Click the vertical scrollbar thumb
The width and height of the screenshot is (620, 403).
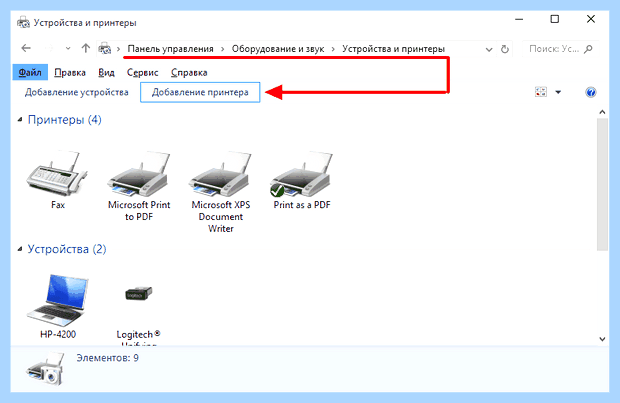pos(602,184)
